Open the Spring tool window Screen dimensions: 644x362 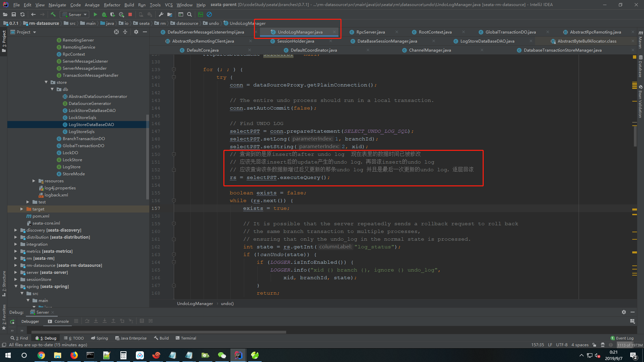(x=99, y=338)
